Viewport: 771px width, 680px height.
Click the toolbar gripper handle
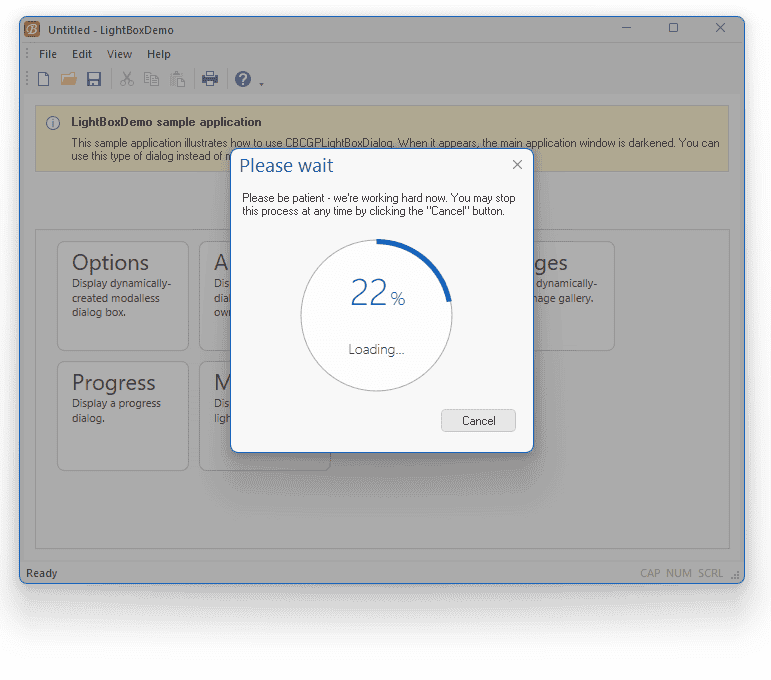(x=27, y=79)
